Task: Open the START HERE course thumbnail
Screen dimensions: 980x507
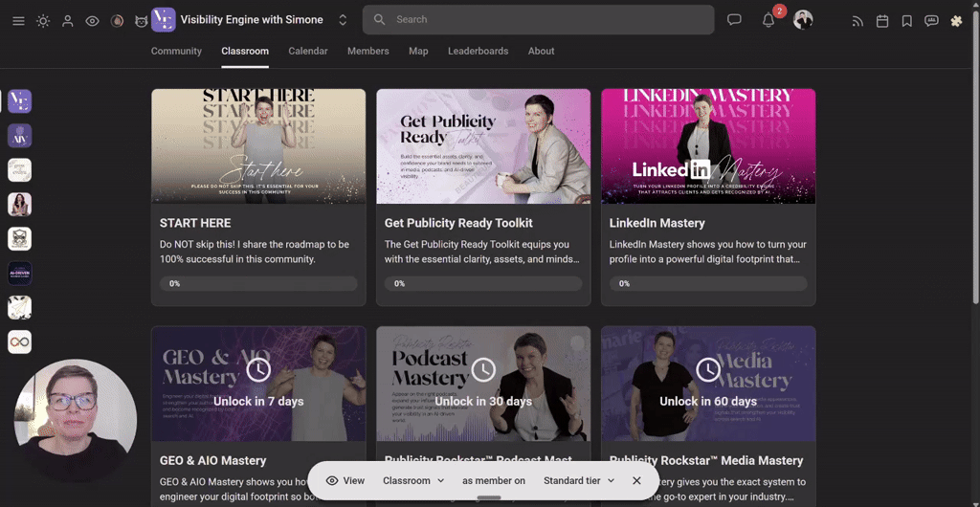Action: pos(258,146)
